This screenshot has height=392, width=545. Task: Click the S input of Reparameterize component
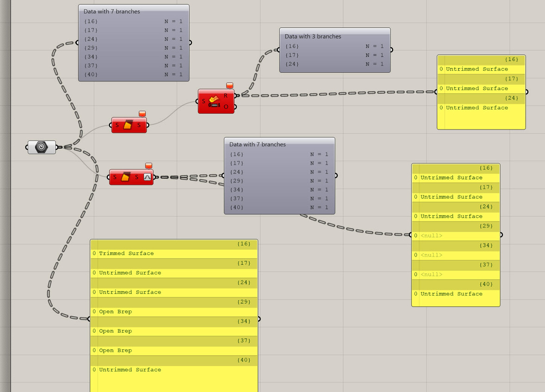pos(204,101)
